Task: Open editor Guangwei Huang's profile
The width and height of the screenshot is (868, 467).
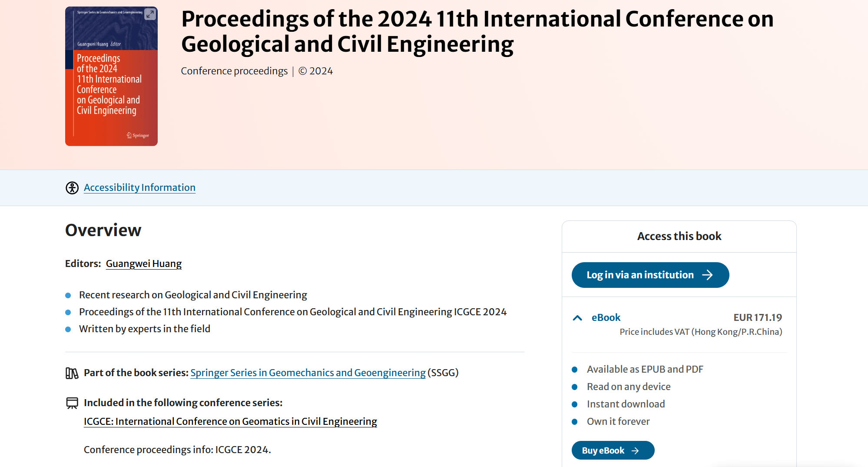Action: click(144, 264)
